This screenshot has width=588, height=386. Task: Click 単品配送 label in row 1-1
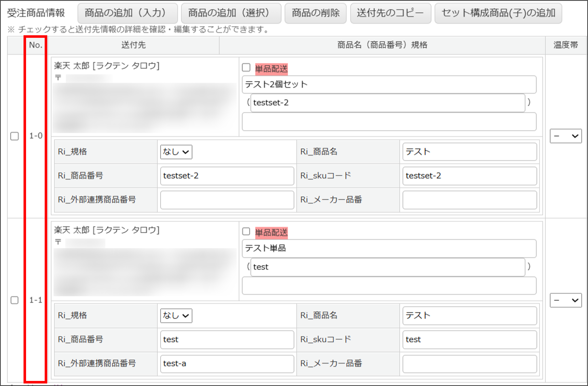271,233
